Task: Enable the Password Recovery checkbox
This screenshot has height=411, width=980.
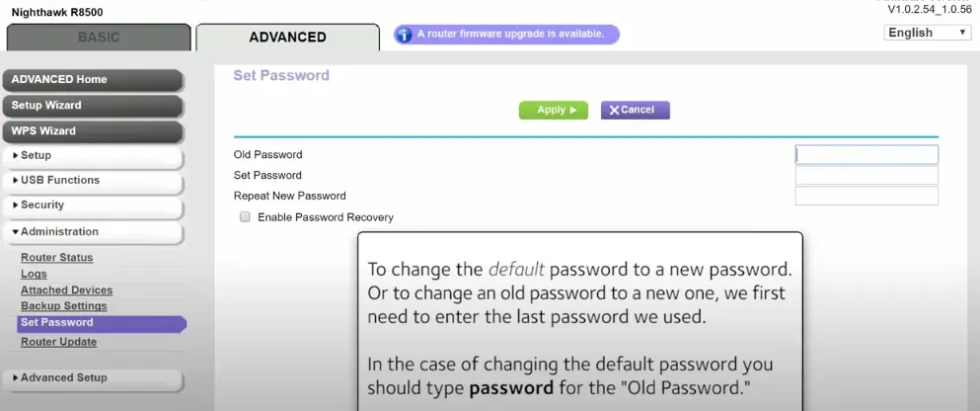Action: [x=245, y=217]
